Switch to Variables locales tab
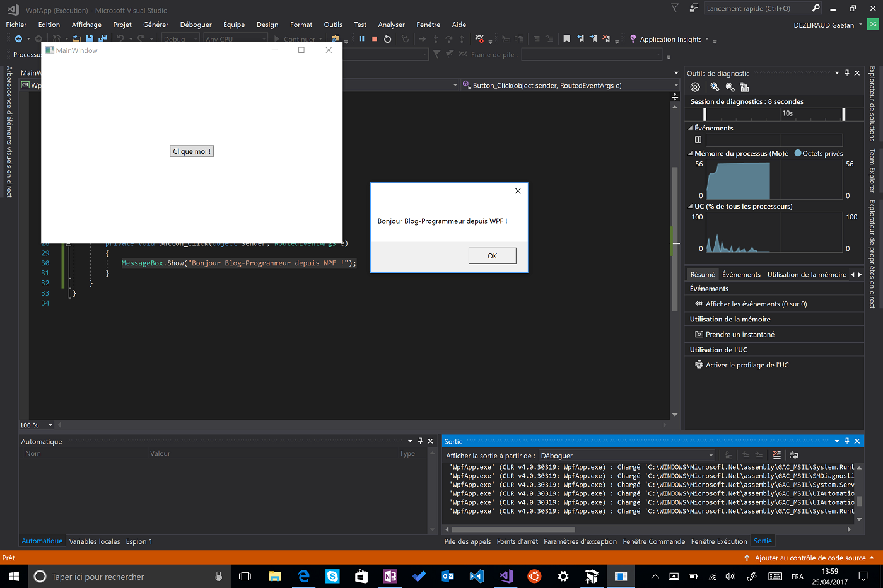This screenshot has height=588, width=883. pyautogui.click(x=94, y=541)
